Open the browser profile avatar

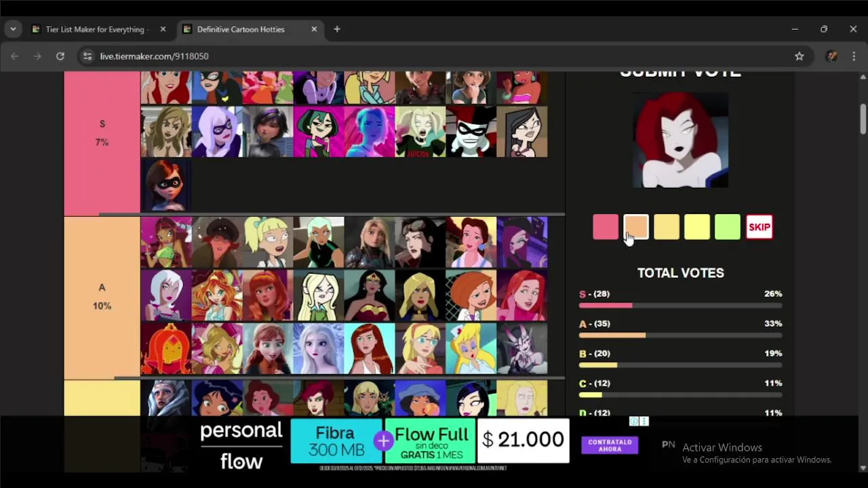(831, 56)
